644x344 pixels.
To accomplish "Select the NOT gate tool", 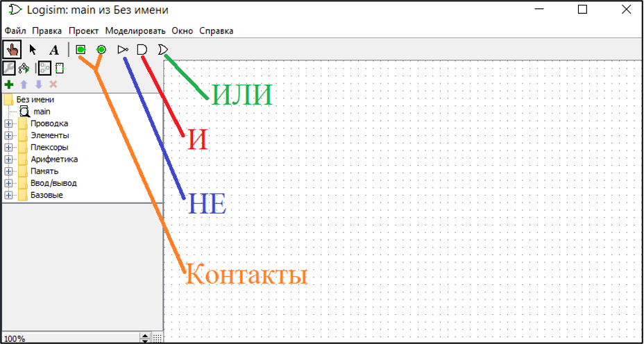I will tap(122, 50).
